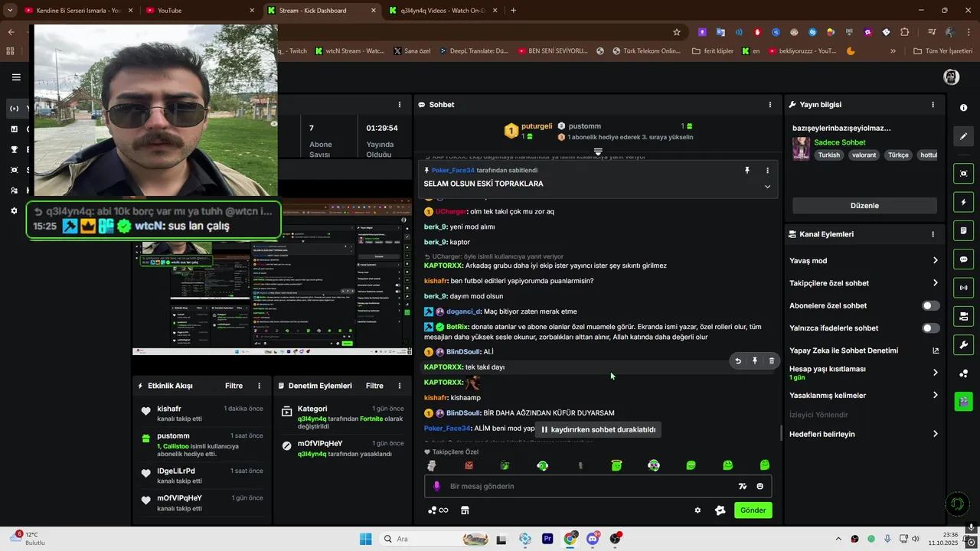Resume chat via kaydırırken sohbet duraklatıldı
980x551 pixels.
pyautogui.click(x=598, y=429)
